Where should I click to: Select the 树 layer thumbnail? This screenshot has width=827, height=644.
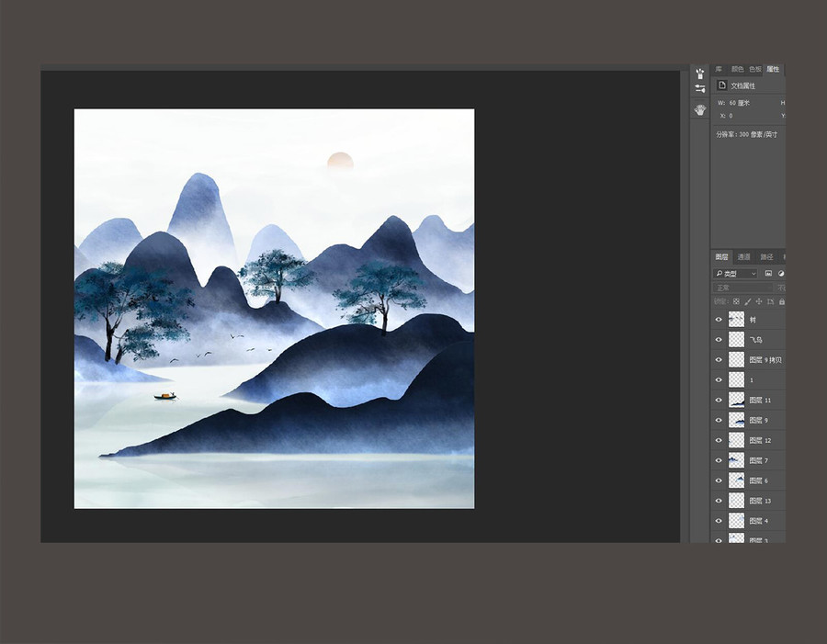coord(736,320)
